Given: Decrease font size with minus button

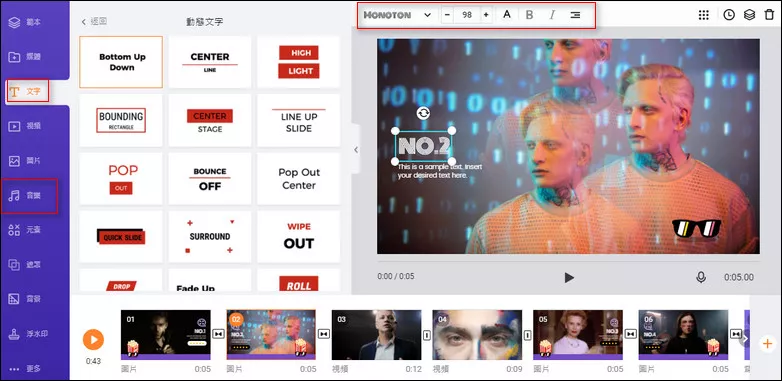Looking at the screenshot, I should (447, 15).
